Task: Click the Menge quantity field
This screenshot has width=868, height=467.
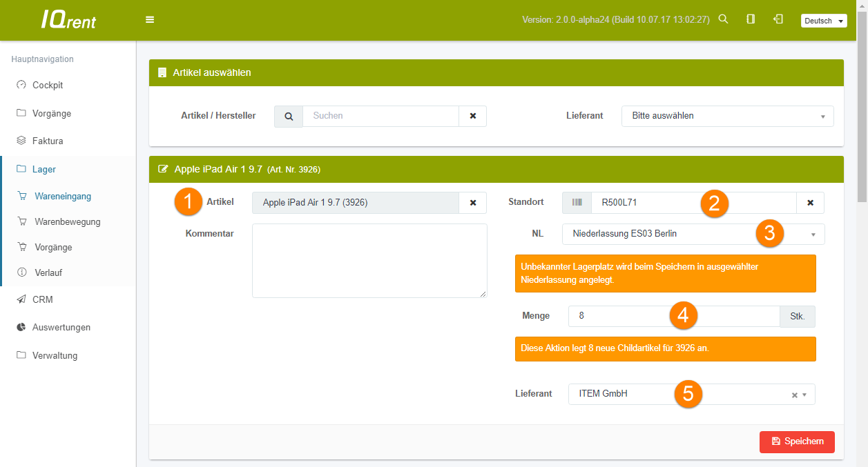Action: tap(674, 316)
